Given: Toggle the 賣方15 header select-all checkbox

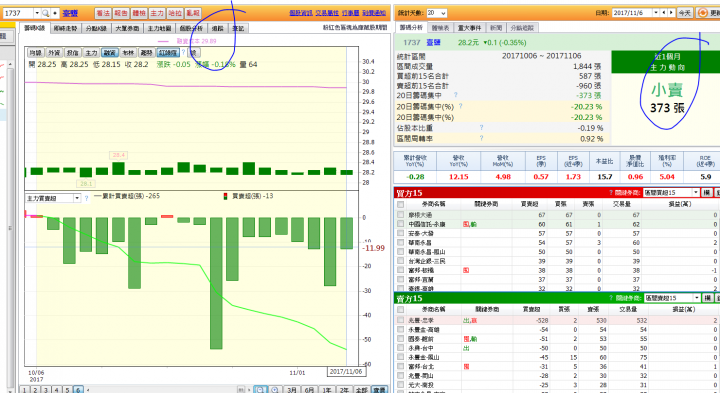Looking at the screenshot, I should click(x=401, y=310).
